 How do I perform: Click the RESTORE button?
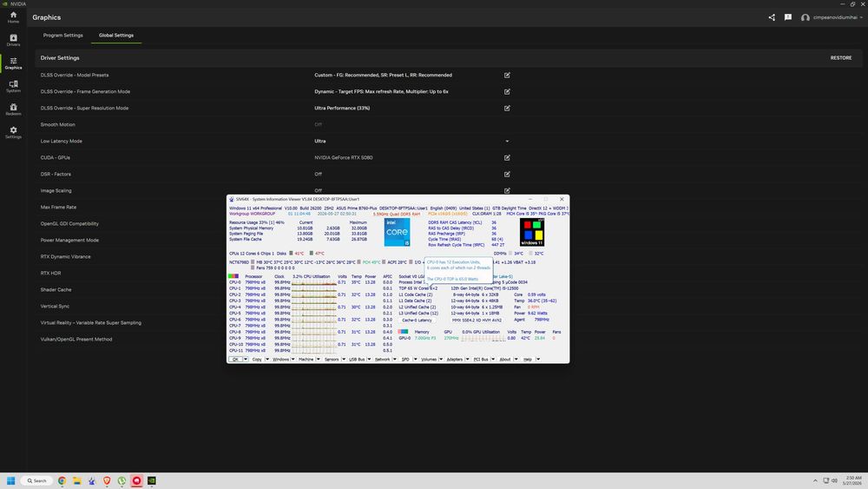click(841, 57)
